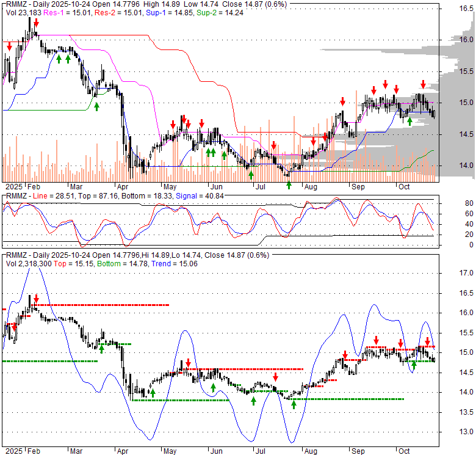Click the red arrow above the late-August candle in the top chart
Image resolution: width=476 pixels, height=455 pixels.
point(342,101)
